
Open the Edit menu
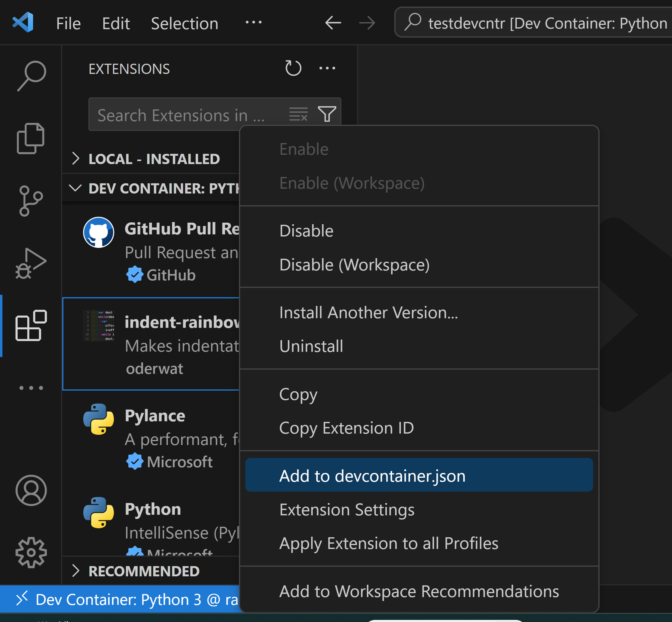pyautogui.click(x=116, y=23)
